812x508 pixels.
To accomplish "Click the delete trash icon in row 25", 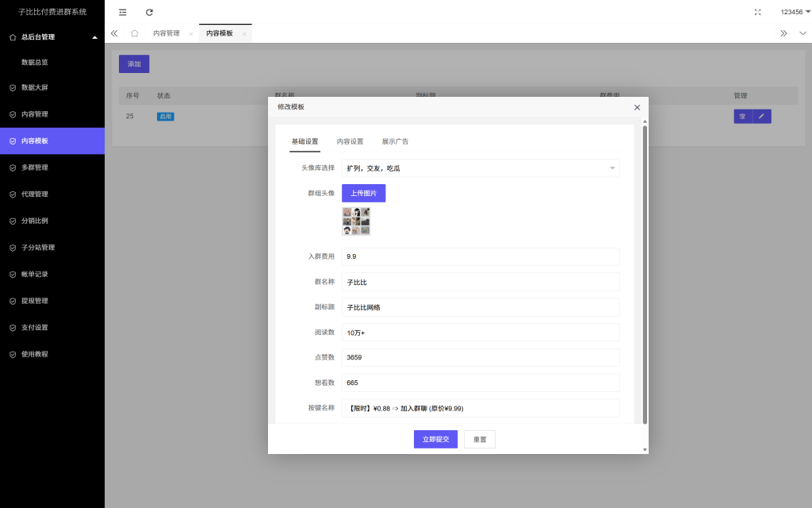I will click(742, 117).
